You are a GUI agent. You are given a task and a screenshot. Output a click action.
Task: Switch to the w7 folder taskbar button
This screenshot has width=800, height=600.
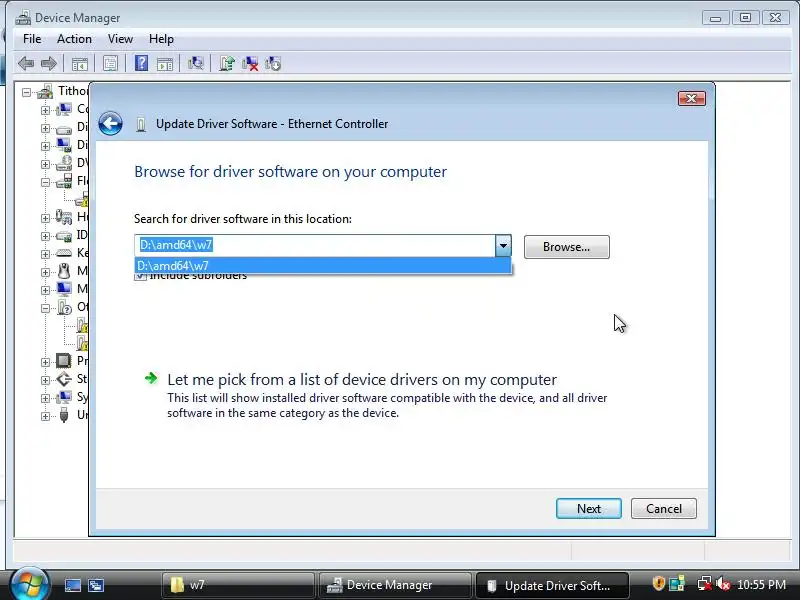coord(238,585)
